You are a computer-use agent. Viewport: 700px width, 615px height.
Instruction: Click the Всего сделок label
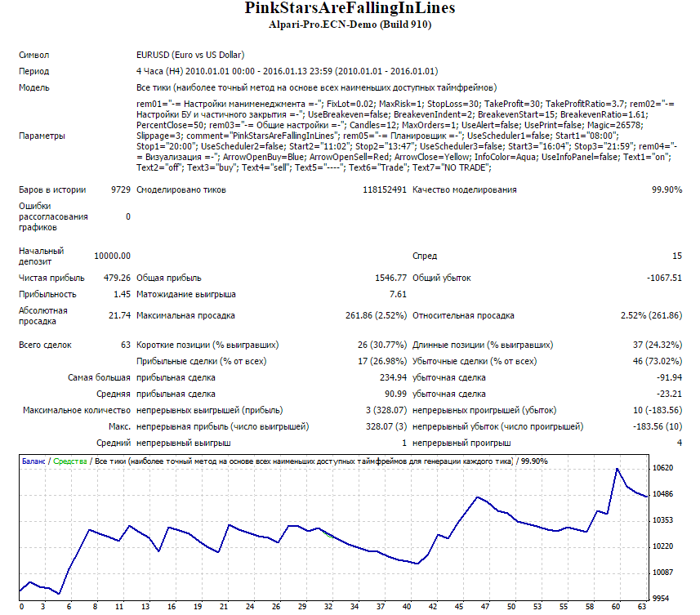coord(45,345)
